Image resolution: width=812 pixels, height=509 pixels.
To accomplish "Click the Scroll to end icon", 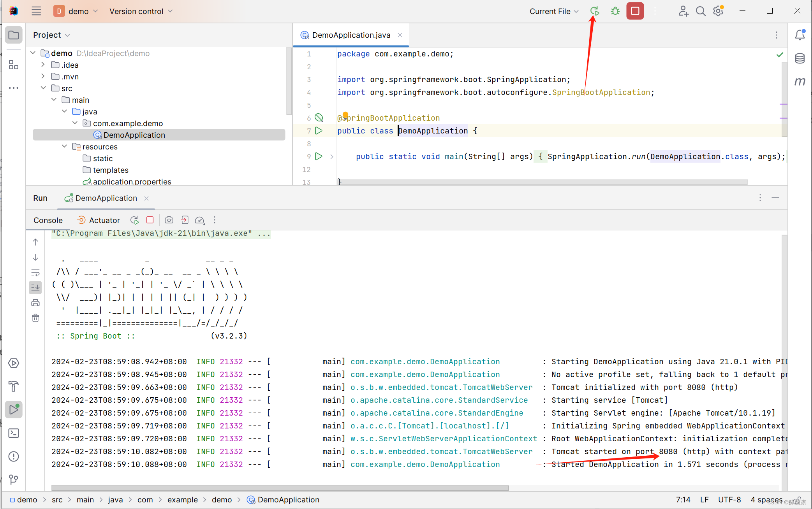I will 36,287.
